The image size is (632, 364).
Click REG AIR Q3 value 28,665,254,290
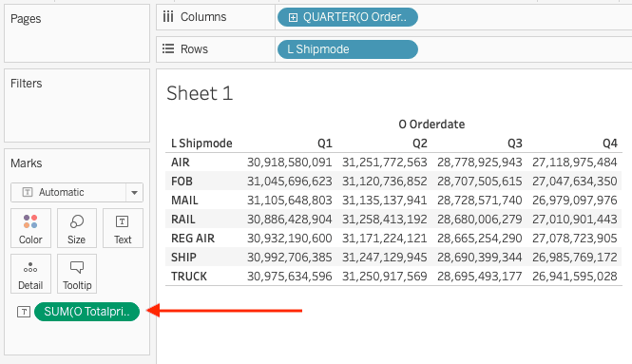point(480,239)
